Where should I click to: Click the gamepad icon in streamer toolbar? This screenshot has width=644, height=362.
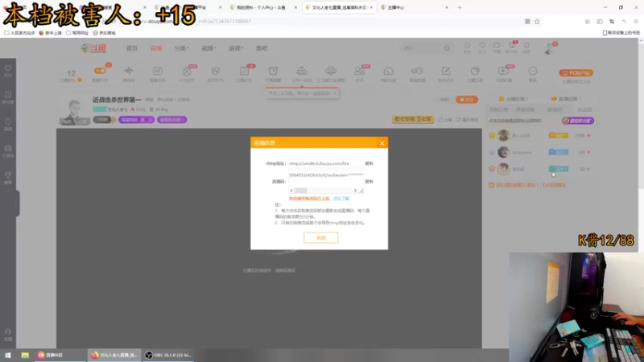point(417,71)
